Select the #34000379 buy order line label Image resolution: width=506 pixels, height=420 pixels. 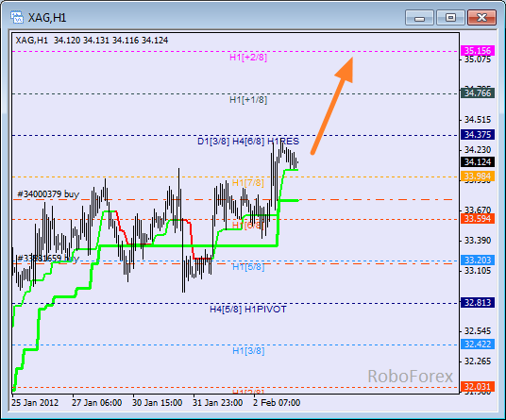[x=48, y=194]
